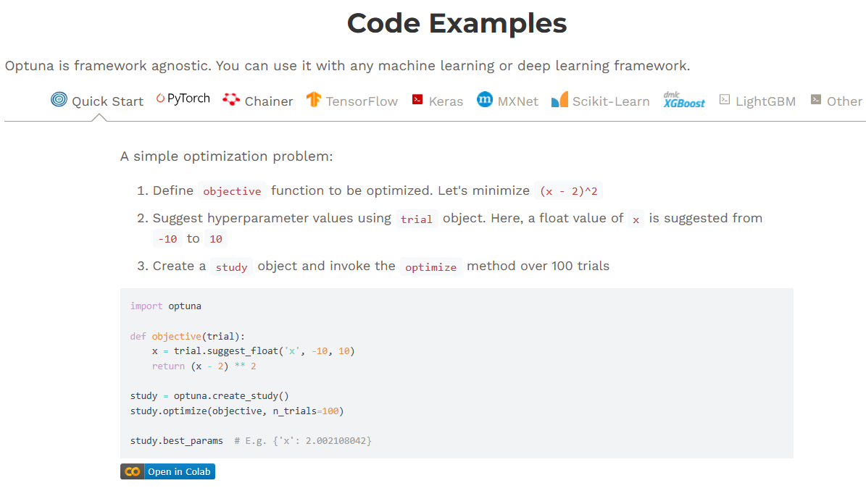Screen dimensions: 866x504
Task: Switch to the LightGBM tab
Action: pyautogui.click(x=765, y=101)
